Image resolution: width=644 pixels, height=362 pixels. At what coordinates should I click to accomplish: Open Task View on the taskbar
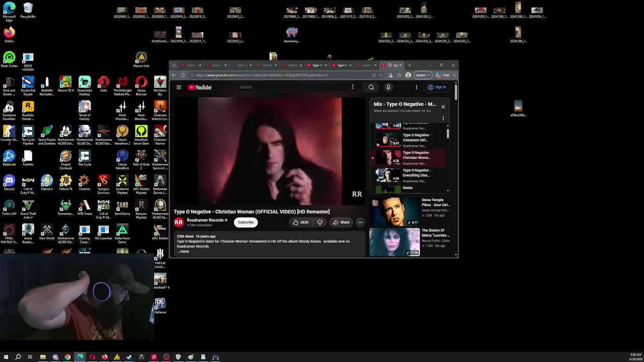(x=30, y=357)
